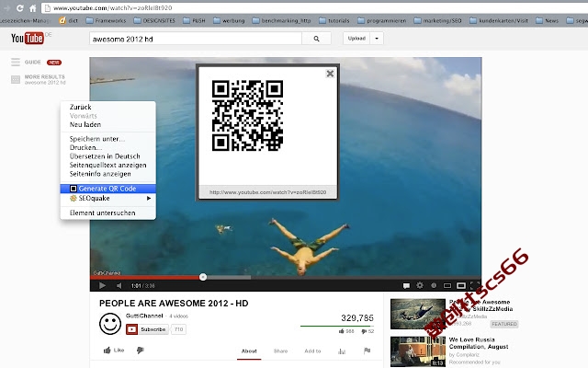588x368 pixels.
Task: Open the News bookmark folder
Action: point(548,20)
